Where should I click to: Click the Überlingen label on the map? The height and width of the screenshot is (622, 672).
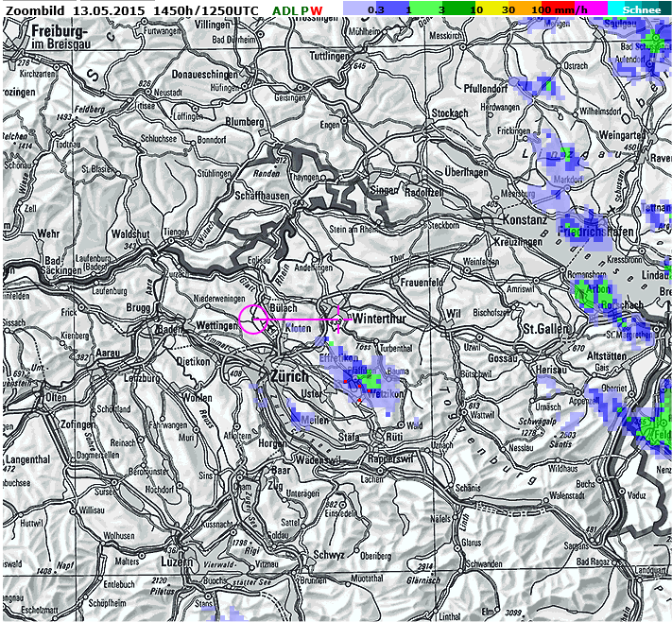(x=466, y=172)
